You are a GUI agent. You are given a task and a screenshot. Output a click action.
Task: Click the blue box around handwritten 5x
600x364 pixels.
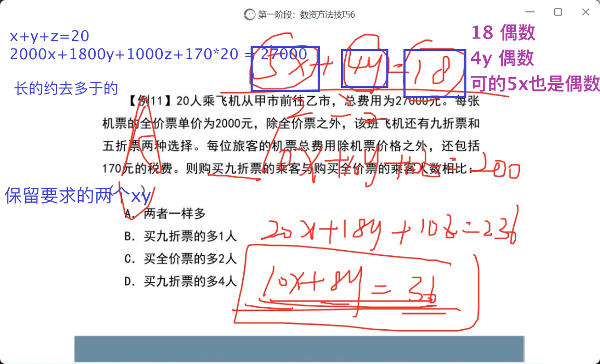point(285,68)
